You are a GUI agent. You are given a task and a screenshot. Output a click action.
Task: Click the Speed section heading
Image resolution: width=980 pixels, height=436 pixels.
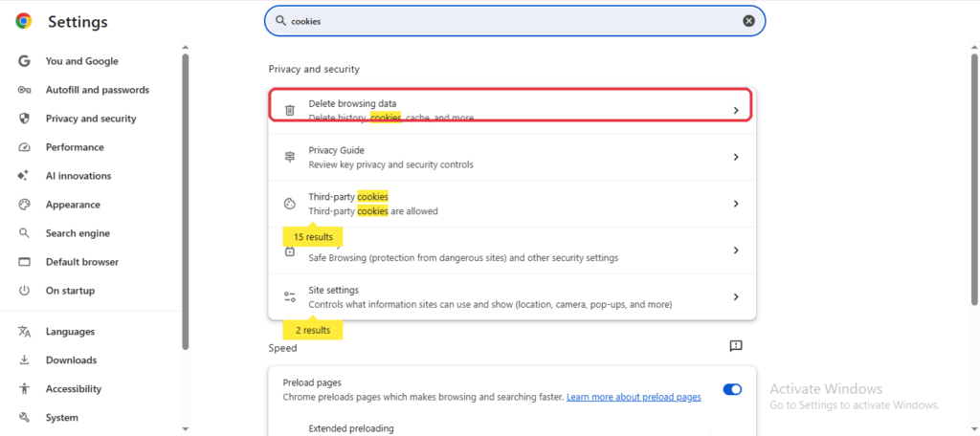282,349
